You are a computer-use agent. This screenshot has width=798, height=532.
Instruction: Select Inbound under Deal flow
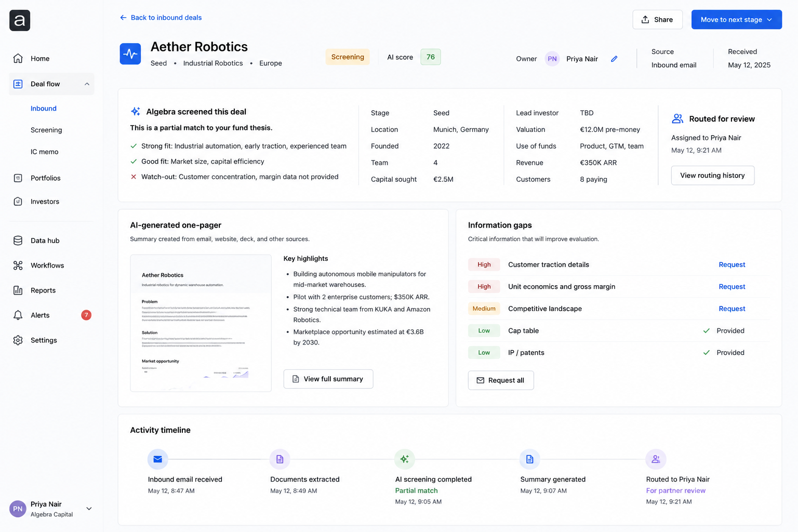tap(44, 109)
